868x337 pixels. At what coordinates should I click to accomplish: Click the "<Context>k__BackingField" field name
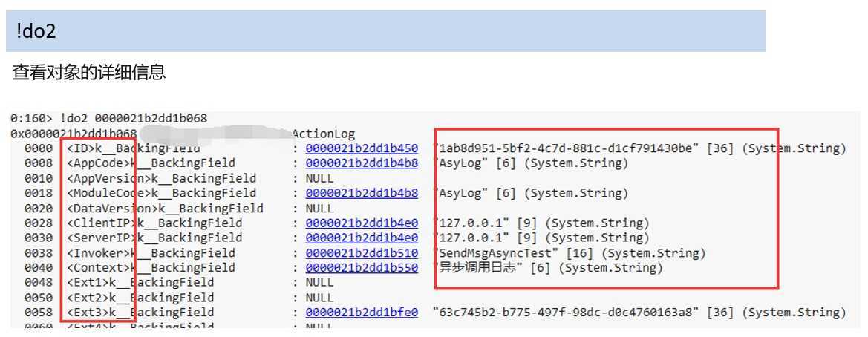click(x=151, y=268)
